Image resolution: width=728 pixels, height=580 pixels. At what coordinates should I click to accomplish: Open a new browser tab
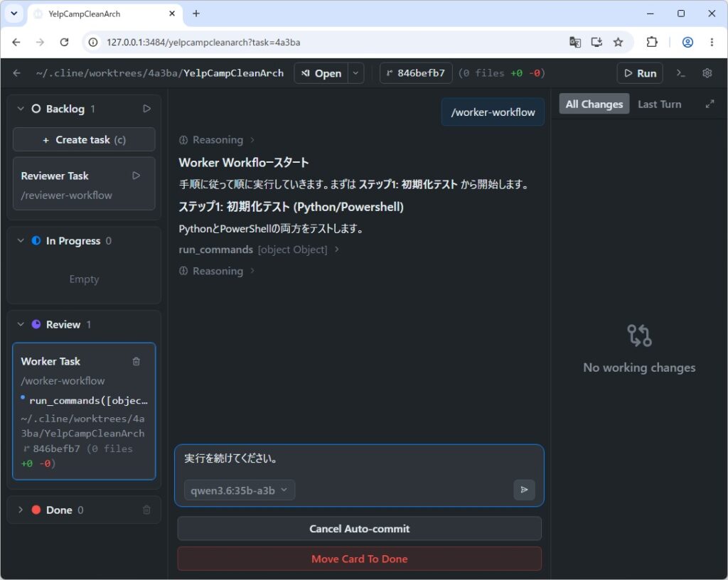pyautogui.click(x=196, y=14)
